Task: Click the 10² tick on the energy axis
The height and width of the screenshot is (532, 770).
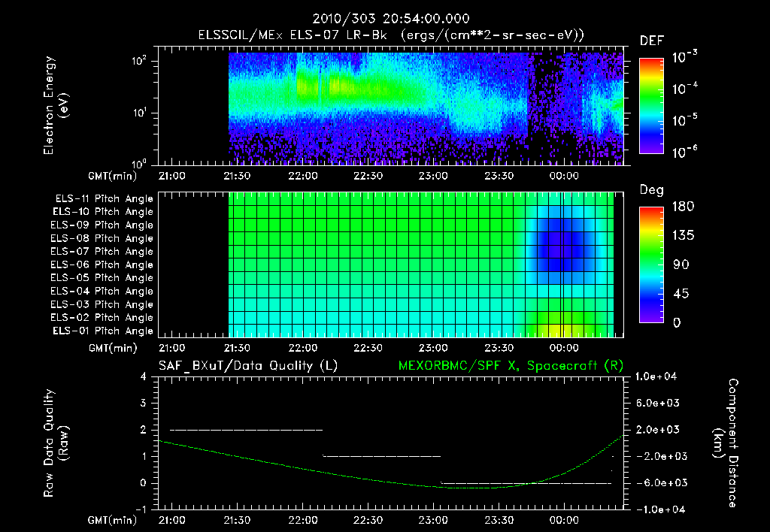Action: (139, 62)
